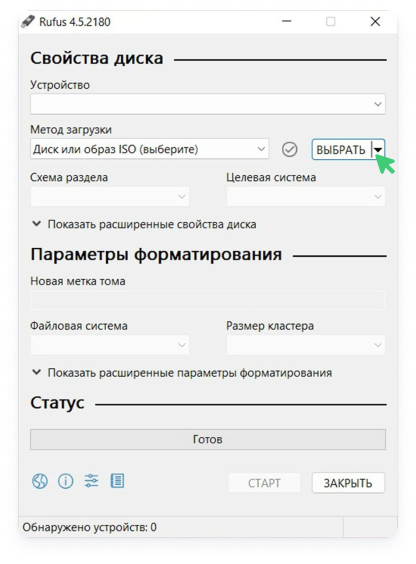Click the ЗАКРЫТЬ button
This screenshot has width=416, height=564.
pos(348,483)
